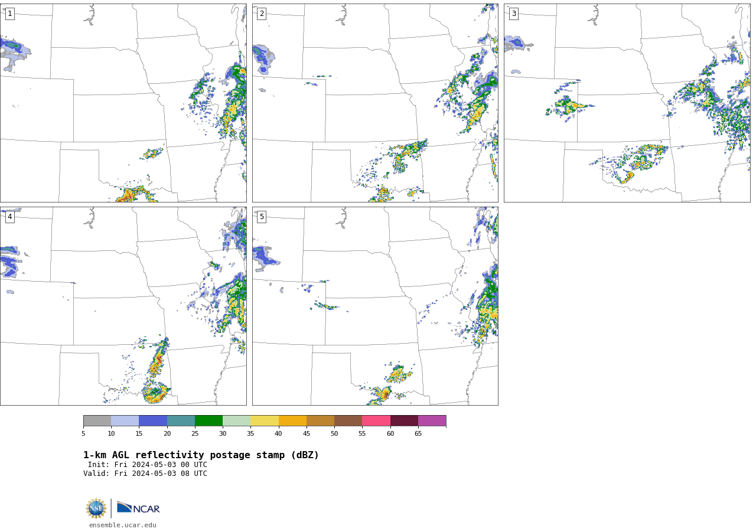Open postage stamp map labeled 3
Viewport: 756px width, 532px height.
tap(627, 103)
